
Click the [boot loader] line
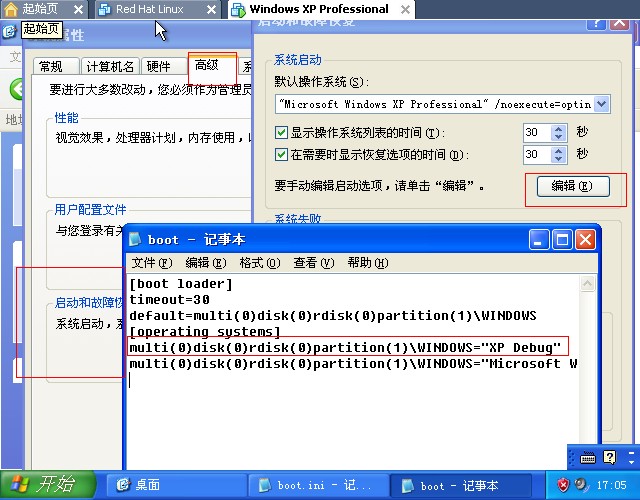[181, 284]
